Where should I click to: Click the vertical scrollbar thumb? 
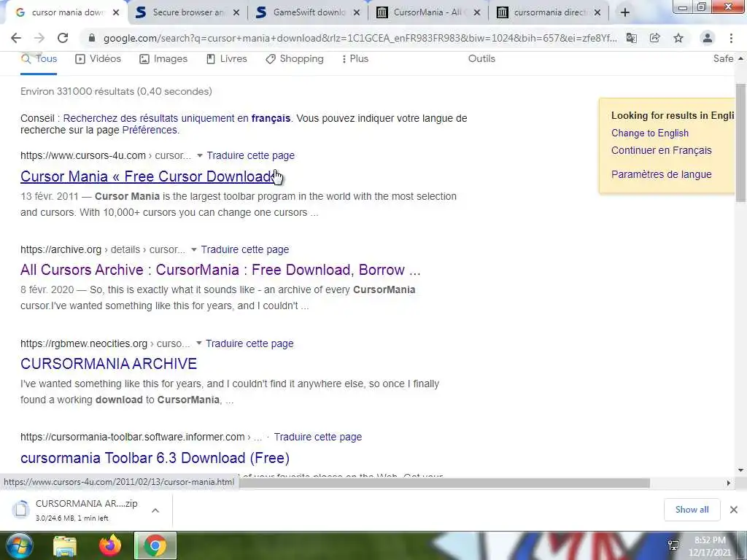[x=740, y=143]
